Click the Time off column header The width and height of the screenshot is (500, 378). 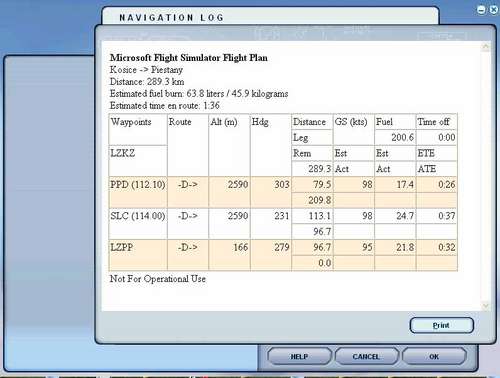436,122
